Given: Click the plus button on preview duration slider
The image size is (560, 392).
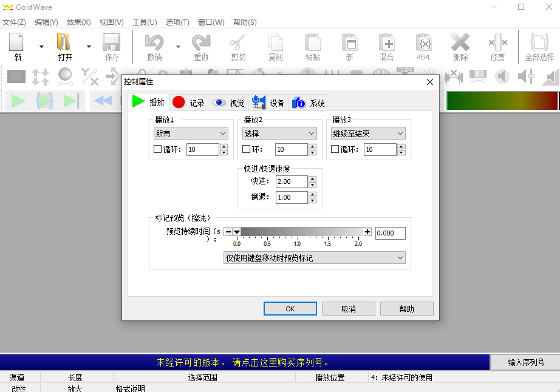Looking at the screenshot, I should (x=367, y=232).
